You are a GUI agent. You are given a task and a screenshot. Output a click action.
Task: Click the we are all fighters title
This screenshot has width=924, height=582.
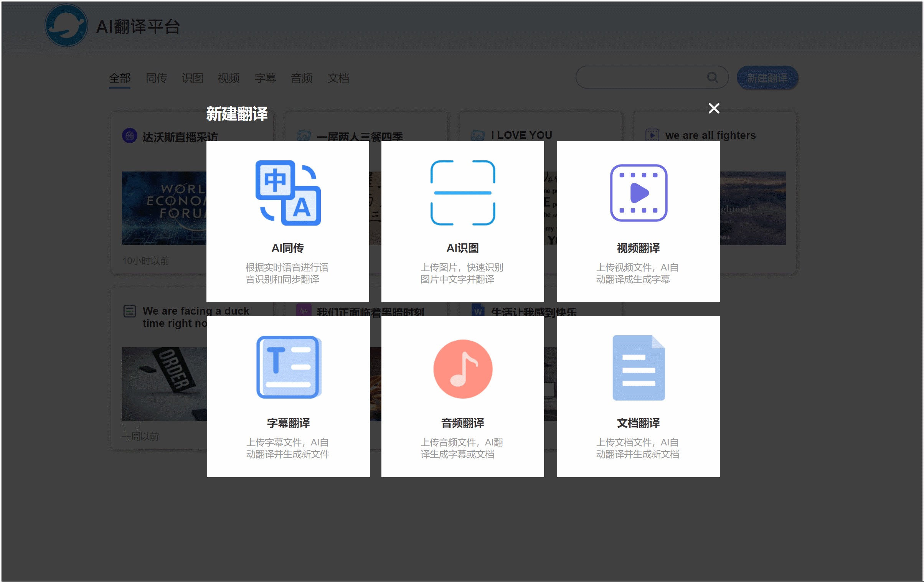(711, 135)
